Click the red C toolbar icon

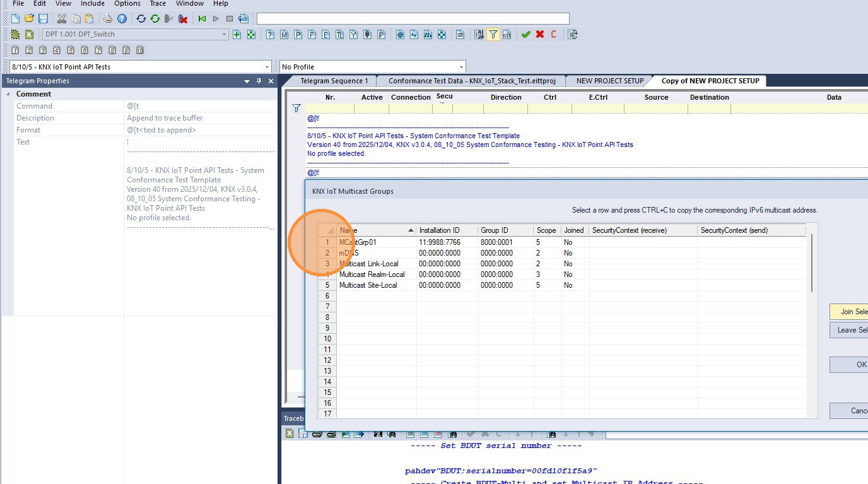tap(553, 35)
